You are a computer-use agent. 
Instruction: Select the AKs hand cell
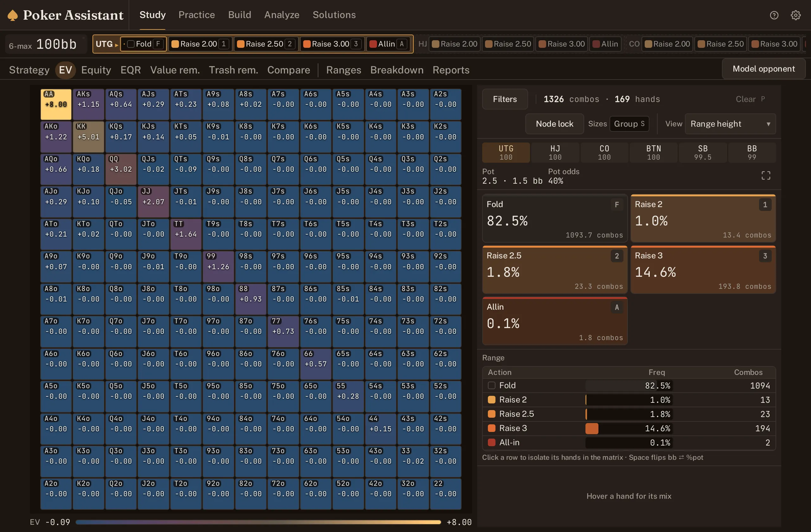(x=88, y=104)
